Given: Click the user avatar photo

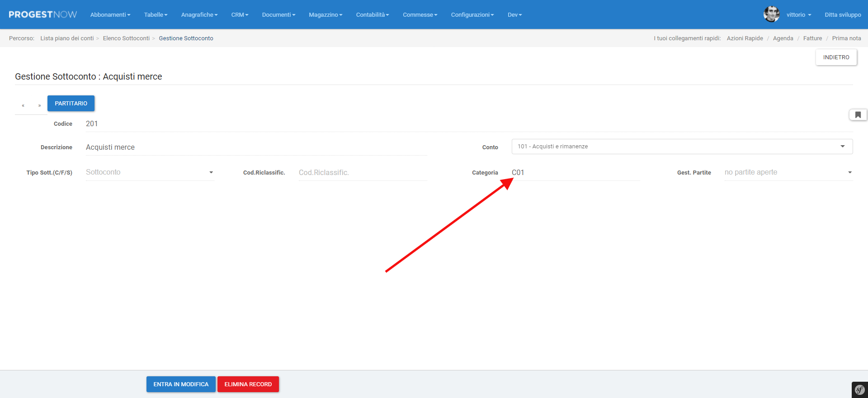Looking at the screenshot, I should [771, 14].
